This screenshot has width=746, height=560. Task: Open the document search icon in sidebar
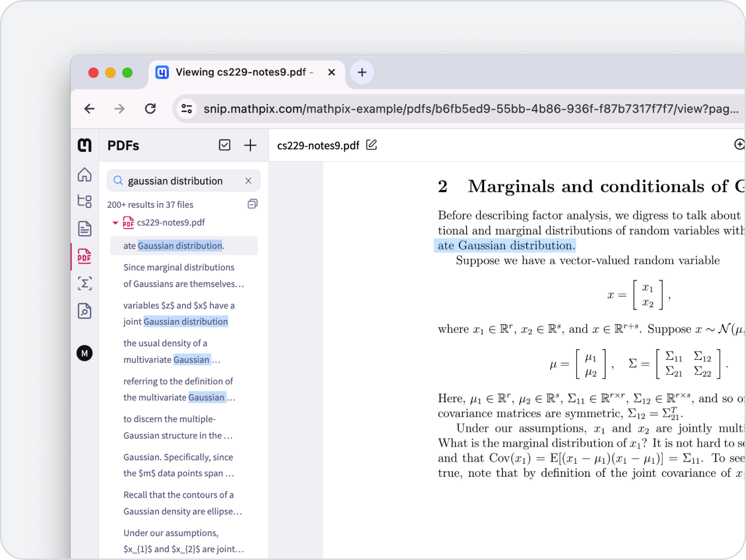click(85, 311)
